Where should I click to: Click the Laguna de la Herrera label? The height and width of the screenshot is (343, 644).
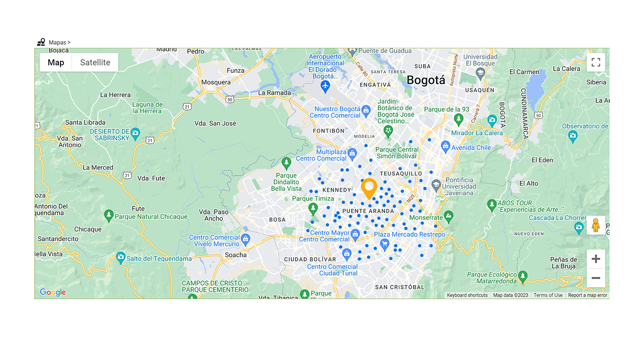click(x=147, y=108)
